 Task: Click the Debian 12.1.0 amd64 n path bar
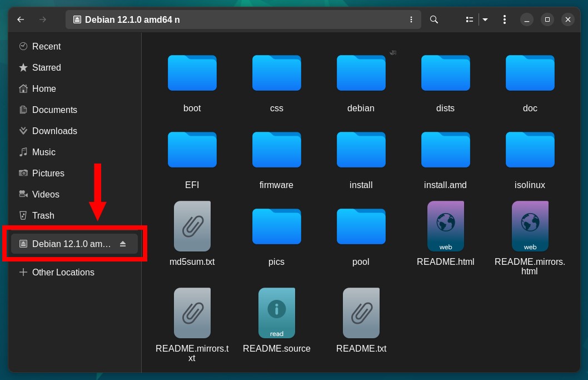243,19
